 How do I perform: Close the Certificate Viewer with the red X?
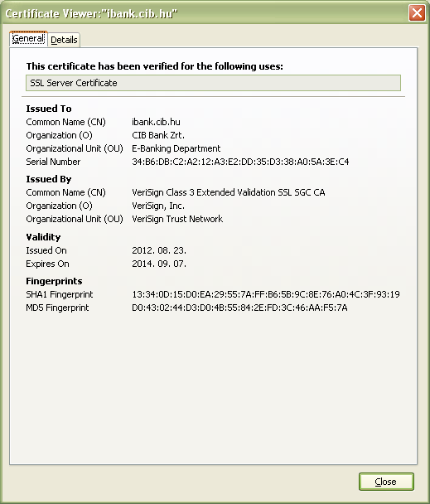[x=417, y=13]
